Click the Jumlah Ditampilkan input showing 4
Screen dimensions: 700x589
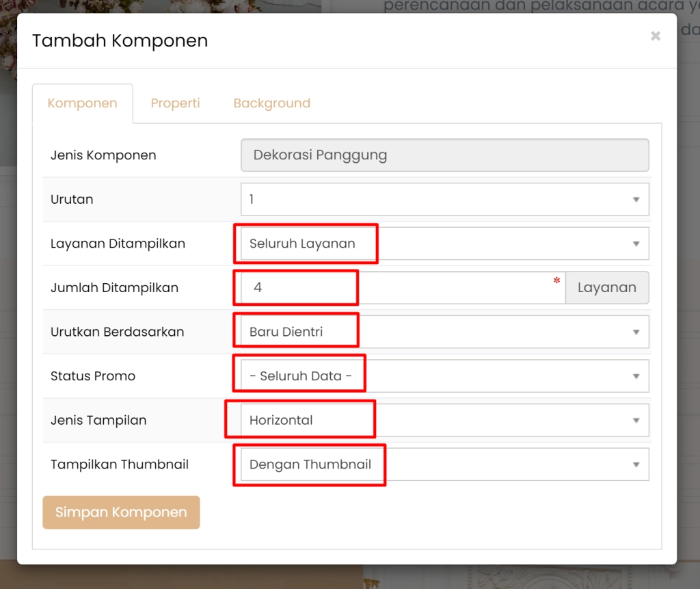294,287
